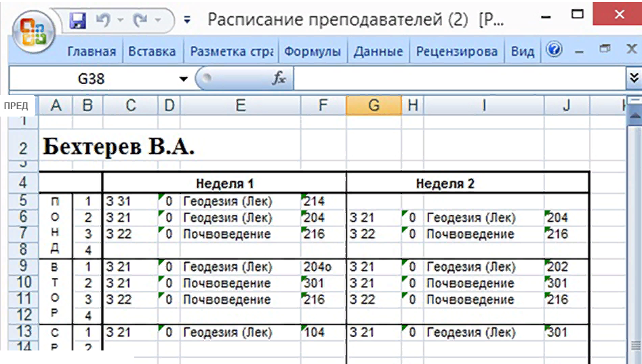Click the Undo arrow in the quick access toolbar
This screenshot has height=364, width=642.
pyautogui.click(x=102, y=20)
